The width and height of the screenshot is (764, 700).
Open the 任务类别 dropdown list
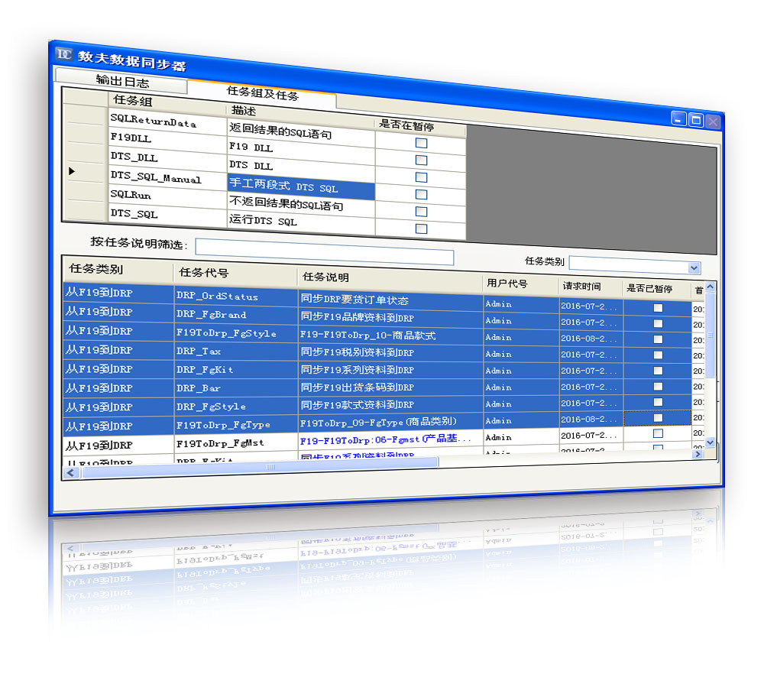coord(694,267)
